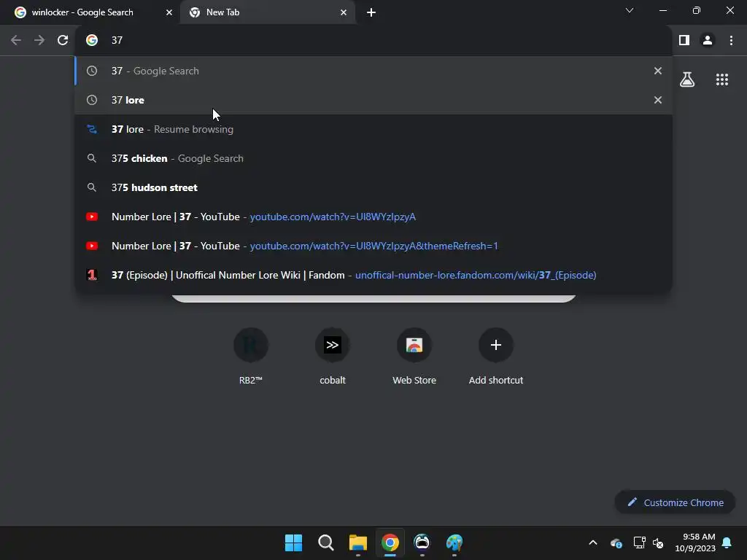Select the '375 hudson street' suggestion
This screenshot has width=747, height=560.
tap(373, 187)
